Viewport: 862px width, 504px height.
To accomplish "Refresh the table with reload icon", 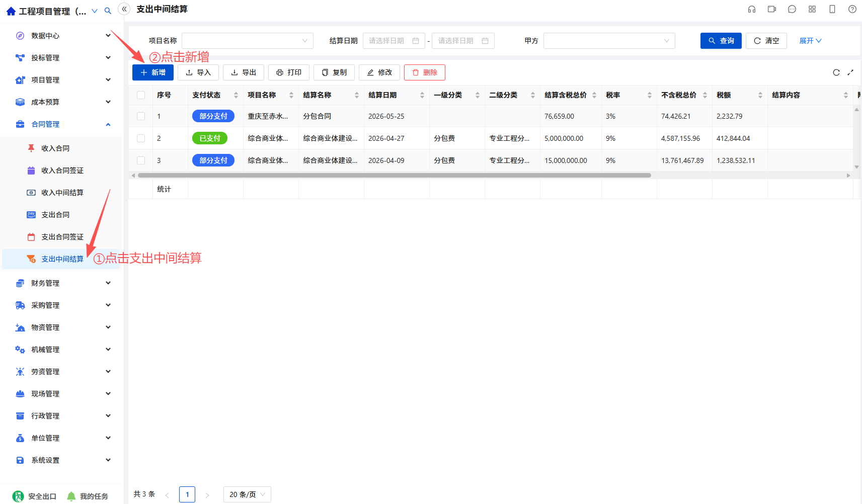I will (x=836, y=72).
